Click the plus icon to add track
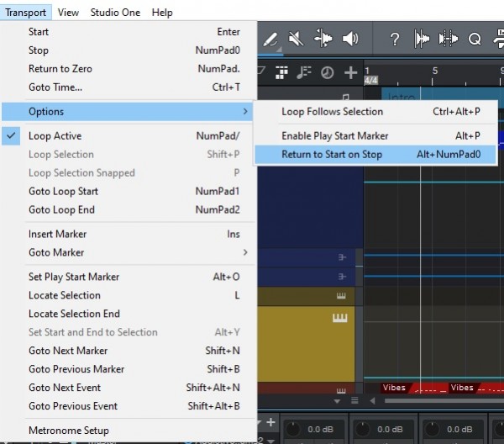Viewport: 504px width, 444px height. tap(351, 72)
